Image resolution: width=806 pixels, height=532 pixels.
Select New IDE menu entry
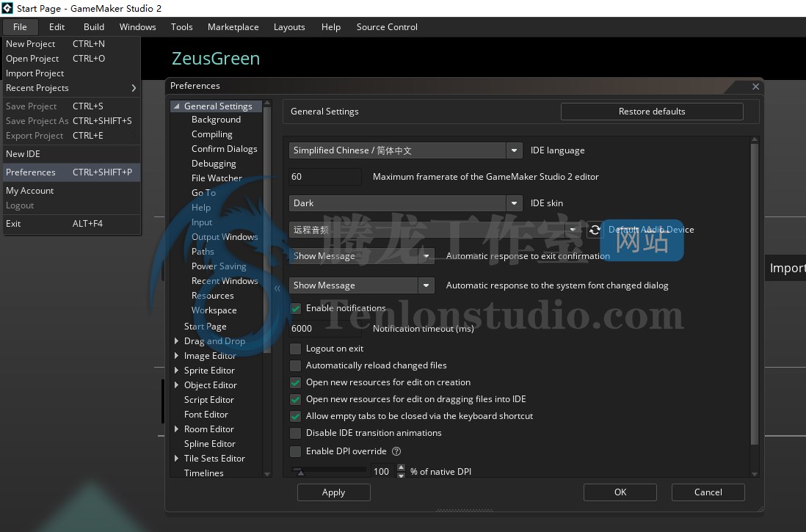pos(71,153)
